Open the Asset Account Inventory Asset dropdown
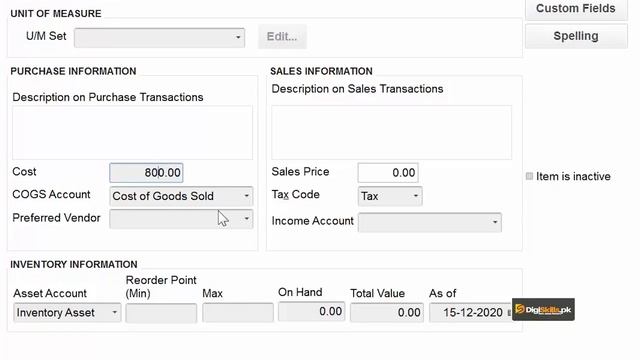The image size is (640, 360). [x=67, y=313]
